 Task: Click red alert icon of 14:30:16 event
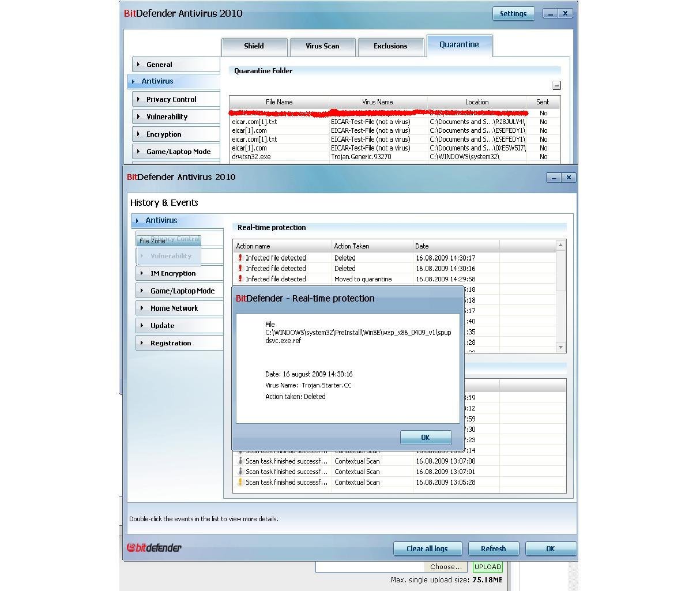[x=240, y=269]
